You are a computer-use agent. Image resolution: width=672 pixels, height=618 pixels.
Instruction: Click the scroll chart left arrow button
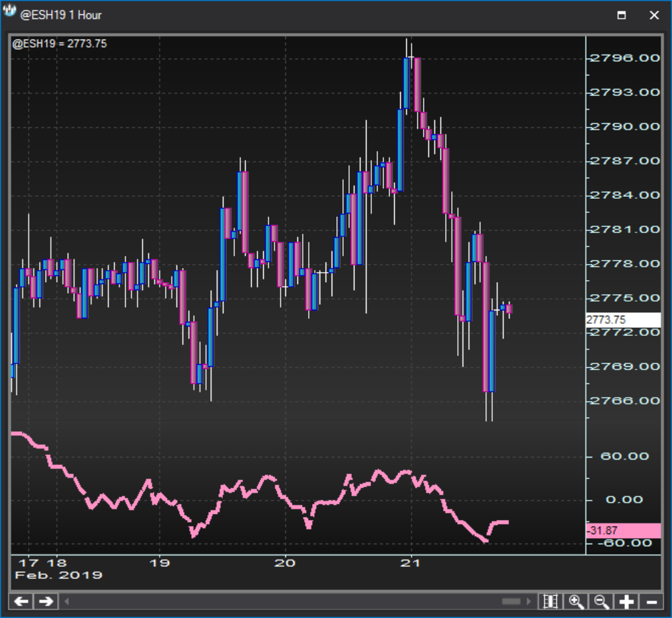coord(21,601)
